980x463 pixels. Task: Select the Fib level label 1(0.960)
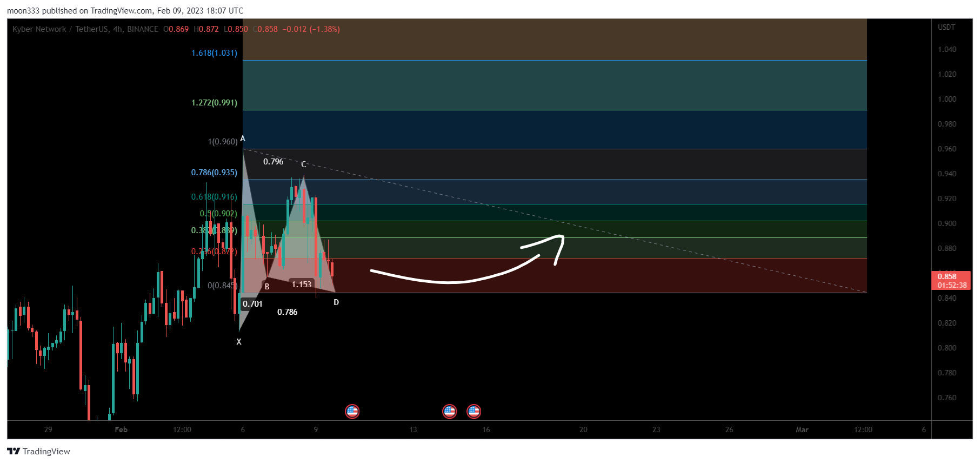tap(223, 142)
